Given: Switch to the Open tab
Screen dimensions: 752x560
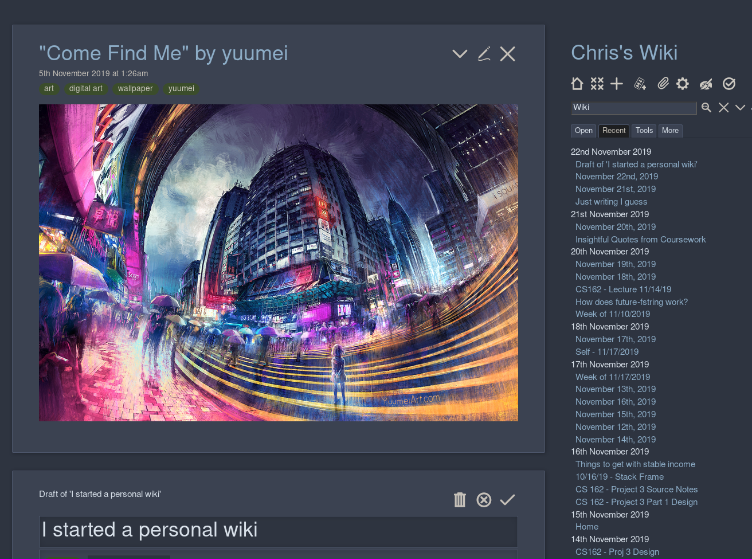Looking at the screenshot, I should [x=583, y=131].
